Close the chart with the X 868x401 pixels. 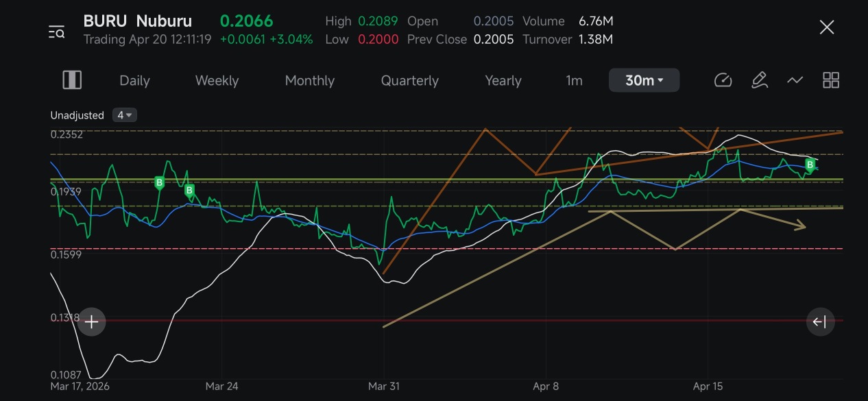827,27
